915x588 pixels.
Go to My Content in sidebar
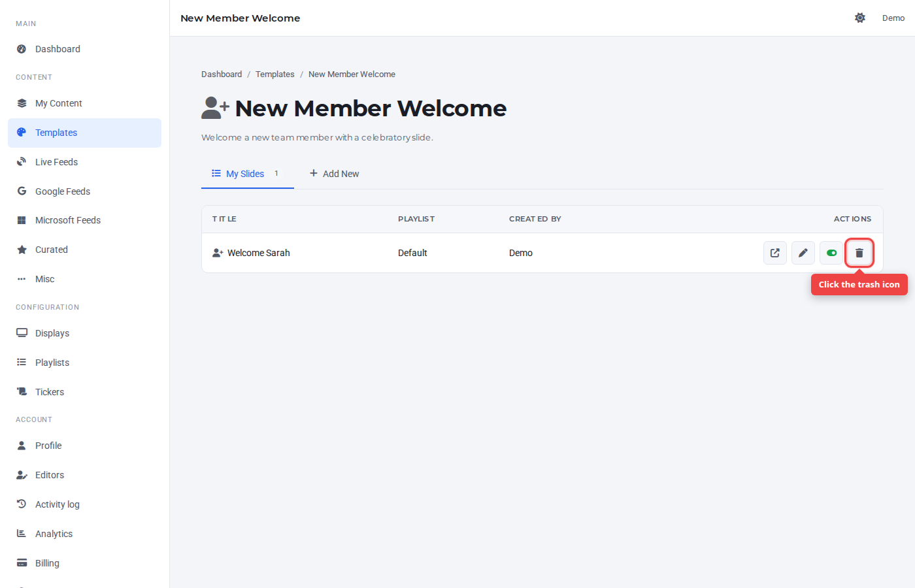click(x=85, y=103)
